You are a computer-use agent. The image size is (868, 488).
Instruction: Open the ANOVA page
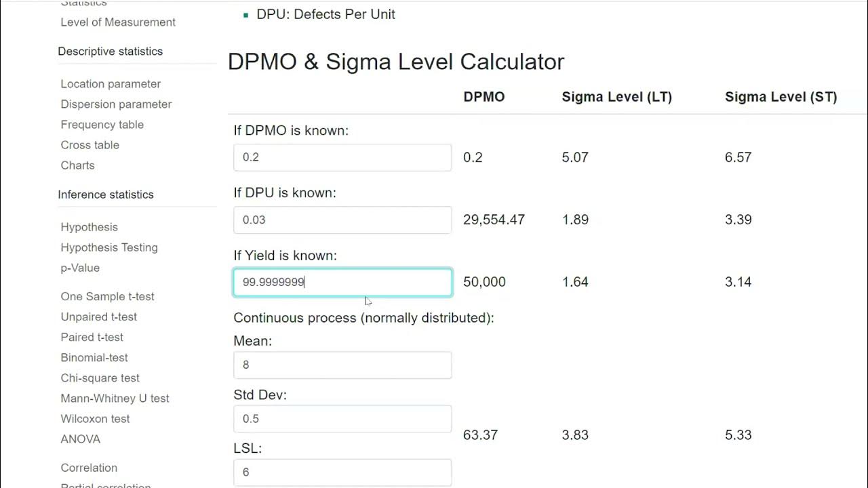(x=80, y=439)
